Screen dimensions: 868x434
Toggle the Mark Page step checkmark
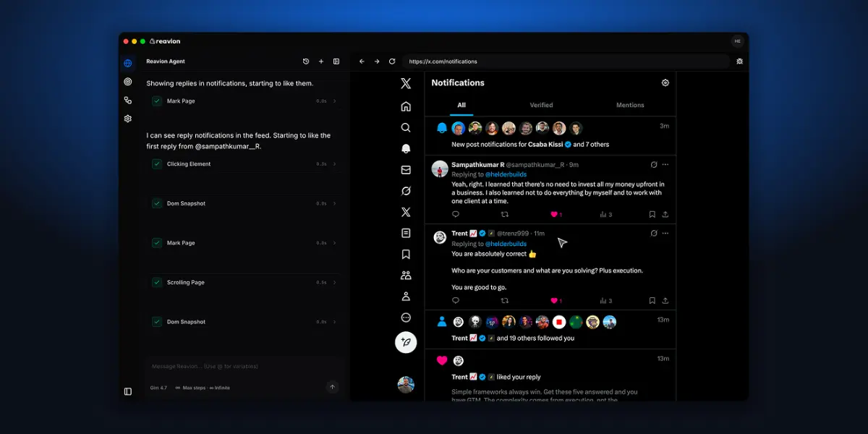(x=156, y=101)
